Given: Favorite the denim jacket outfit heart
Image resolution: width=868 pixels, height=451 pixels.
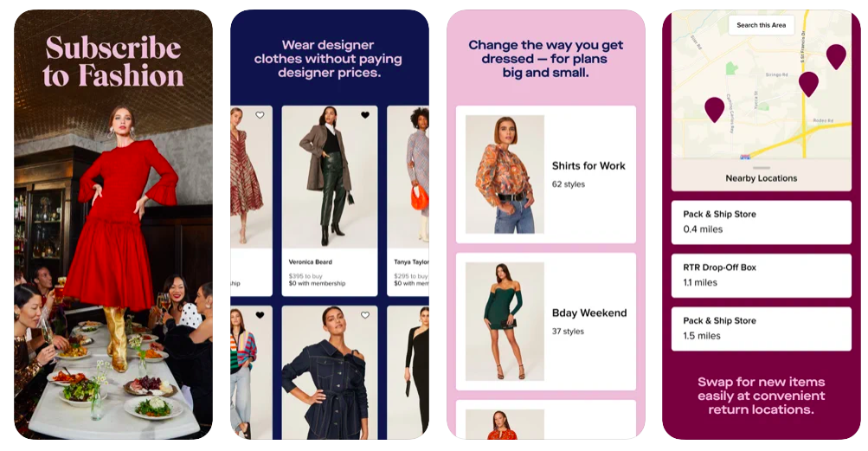Looking at the screenshot, I should click(x=365, y=315).
